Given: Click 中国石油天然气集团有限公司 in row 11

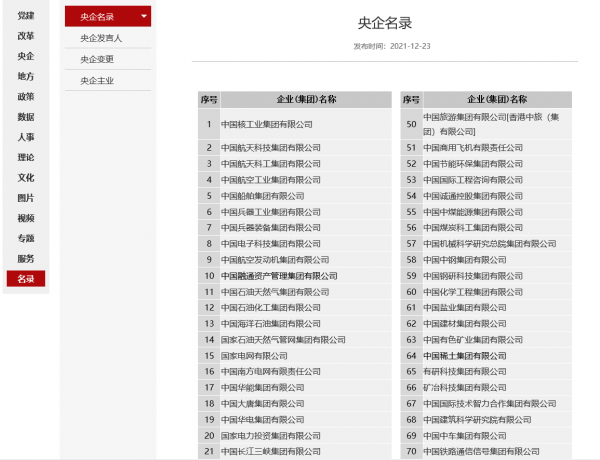Looking at the screenshot, I should [x=275, y=292].
